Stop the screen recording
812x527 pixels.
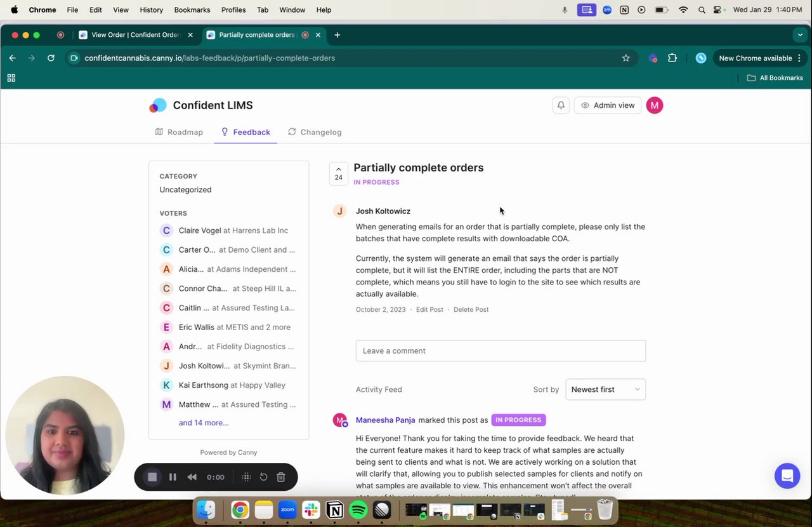pos(152,477)
